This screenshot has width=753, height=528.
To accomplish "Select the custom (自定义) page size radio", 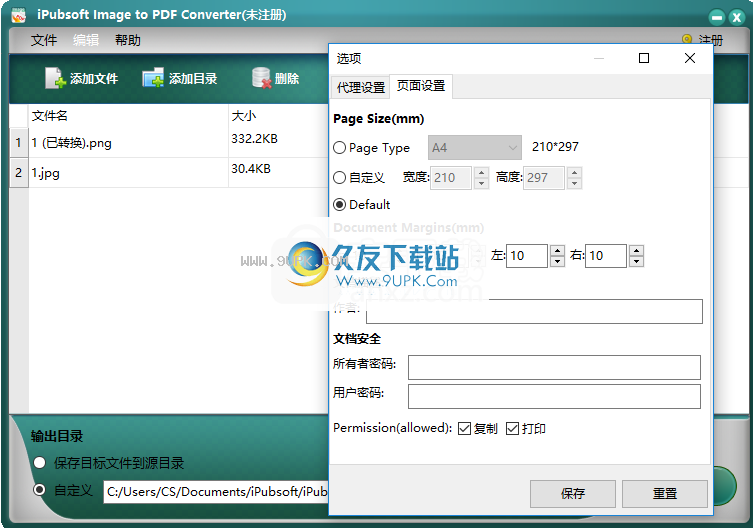I will coord(340,178).
